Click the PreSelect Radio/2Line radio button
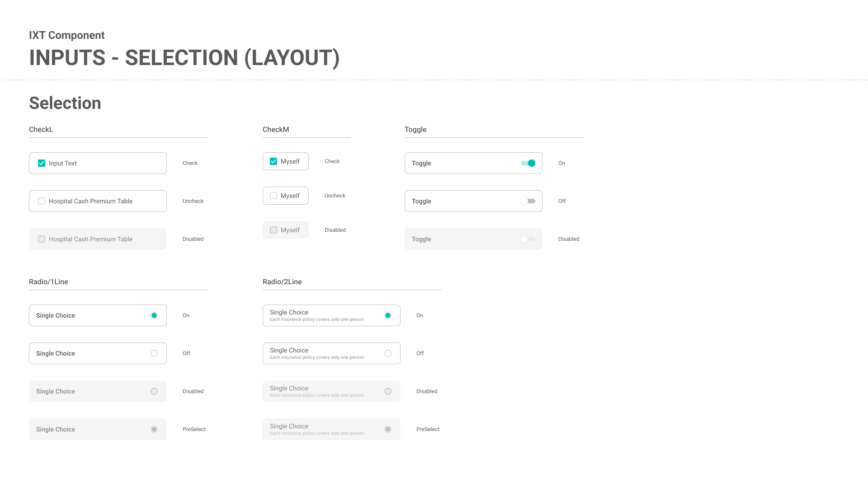The width and height of the screenshot is (868, 488). coord(388,429)
